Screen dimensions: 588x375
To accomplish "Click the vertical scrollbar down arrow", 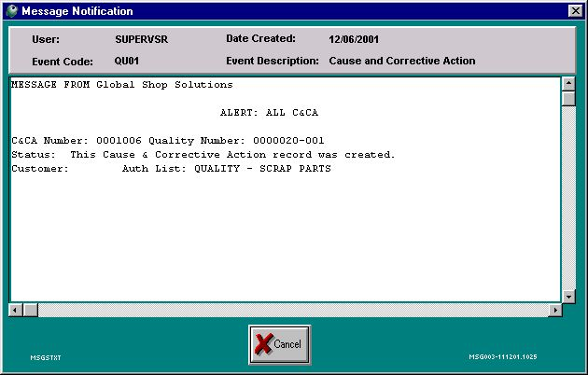I will pos(568,297).
